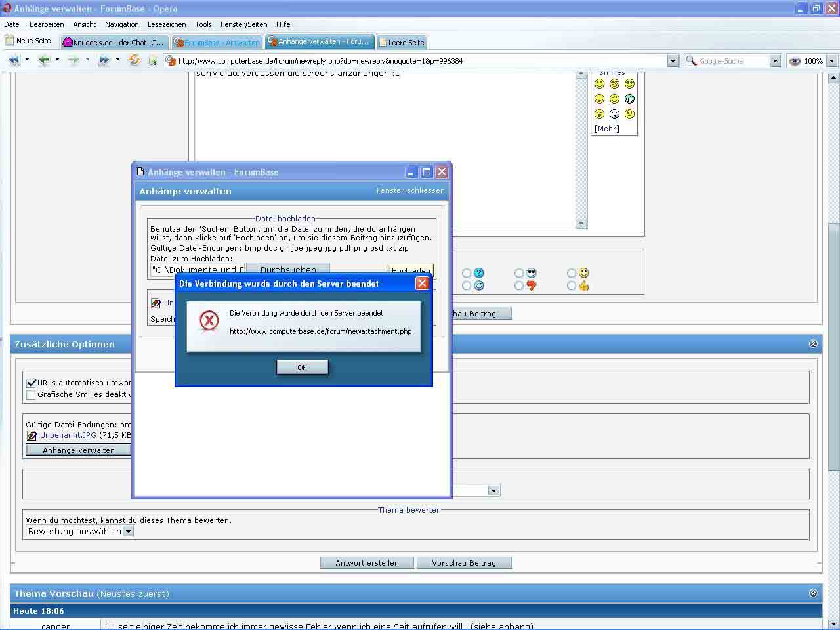This screenshot has width=840, height=630.
Task: Click the Fenster schliessen link
Action: tap(410, 190)
